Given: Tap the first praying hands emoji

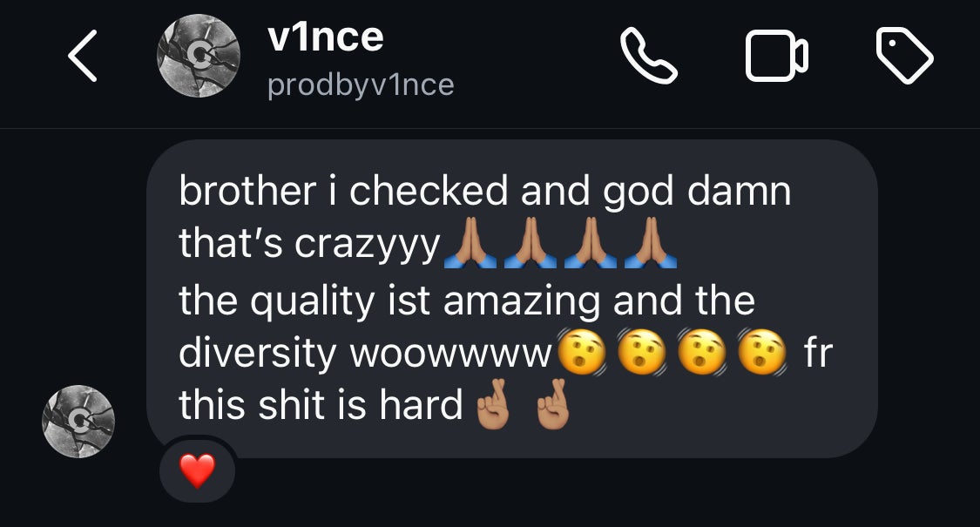Looking at the screenshot, I should point(470,242).
